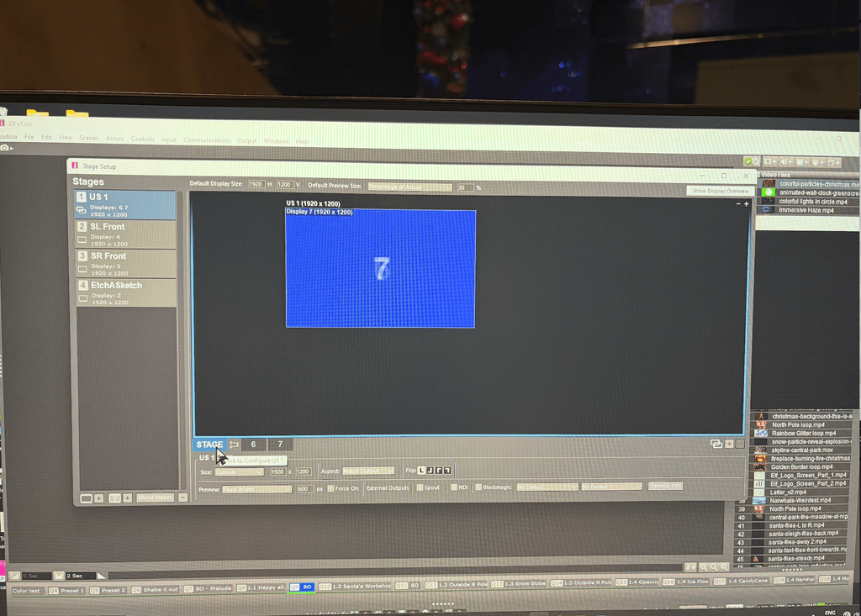Zoom out the stage layout with minus icon
Screen dimensions: 861x616
[x=737, y=203]
